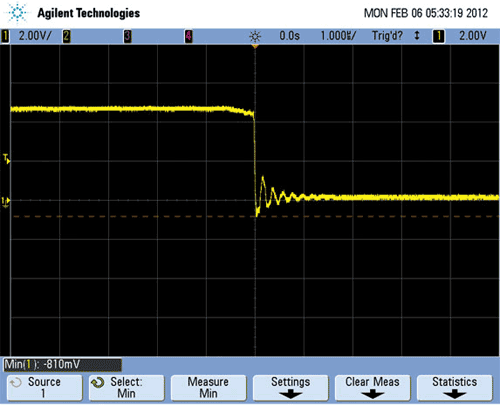
Task: Expand the Clear Meas menu
Action: click(x=373, y=387)
